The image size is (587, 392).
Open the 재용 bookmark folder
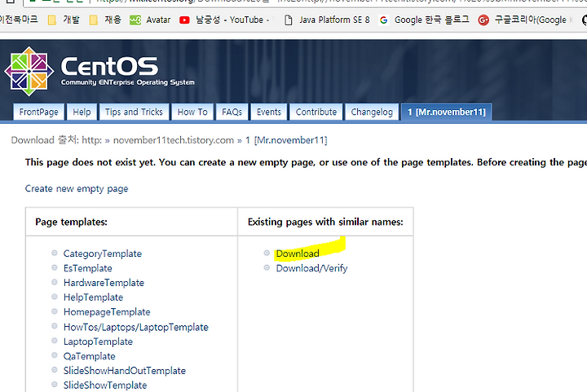(105, 20)
